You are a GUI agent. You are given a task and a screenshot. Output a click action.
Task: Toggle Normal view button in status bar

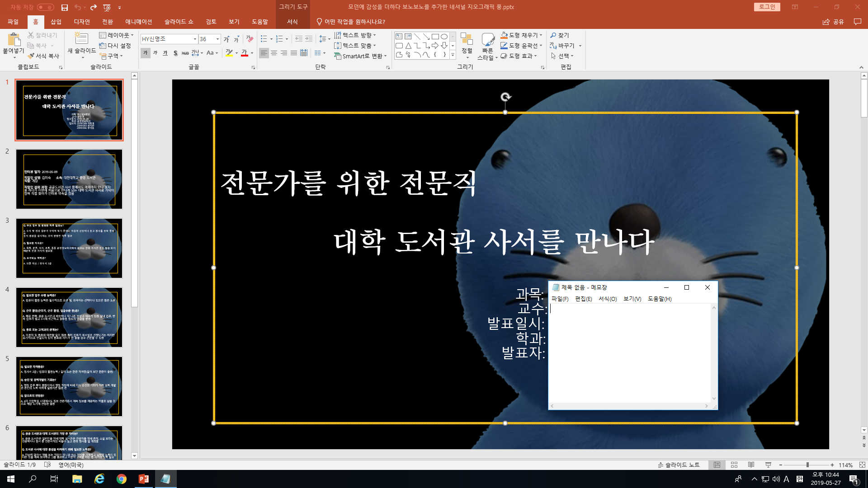717,465
